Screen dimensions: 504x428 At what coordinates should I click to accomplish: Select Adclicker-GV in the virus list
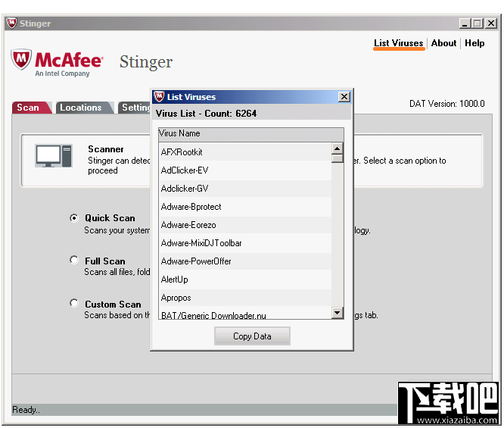[x=245, y=189]
